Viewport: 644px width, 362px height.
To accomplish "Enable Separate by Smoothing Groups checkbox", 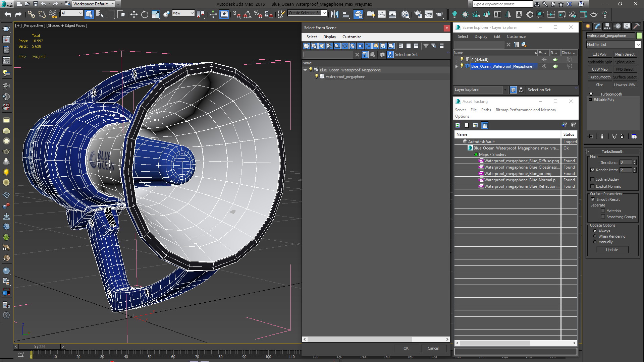I will (x=603, y=217).
